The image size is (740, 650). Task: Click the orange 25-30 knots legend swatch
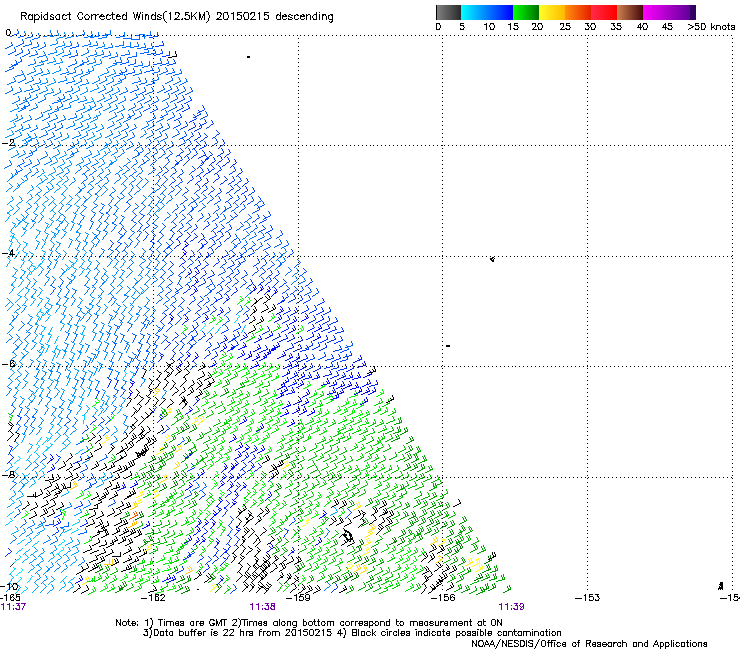[578, 12]
